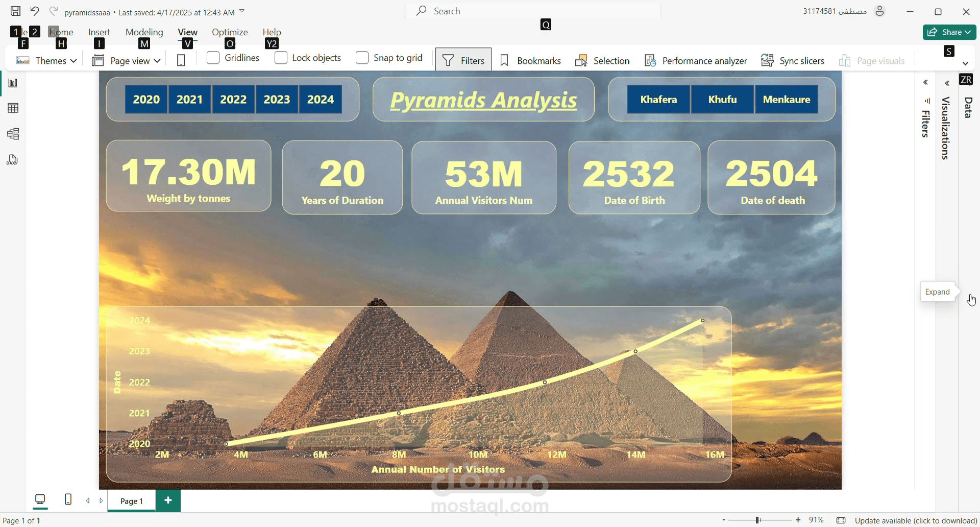Open the Selection pane
Viewport: 980px width, 527px height.
[x=602, y=61]
